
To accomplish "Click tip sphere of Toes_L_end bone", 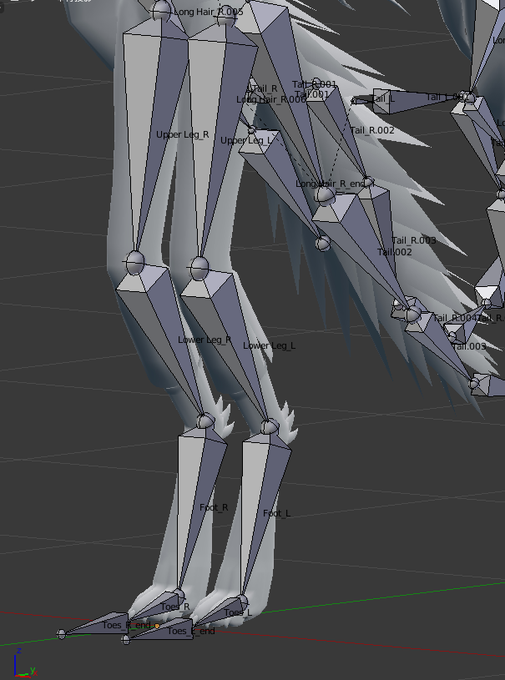I will 126,640.
